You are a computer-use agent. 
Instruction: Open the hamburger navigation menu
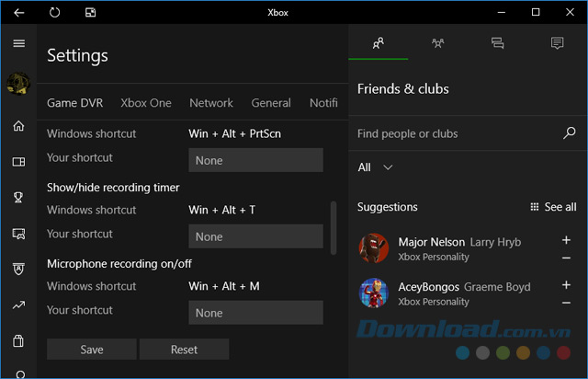coord(18,43)
